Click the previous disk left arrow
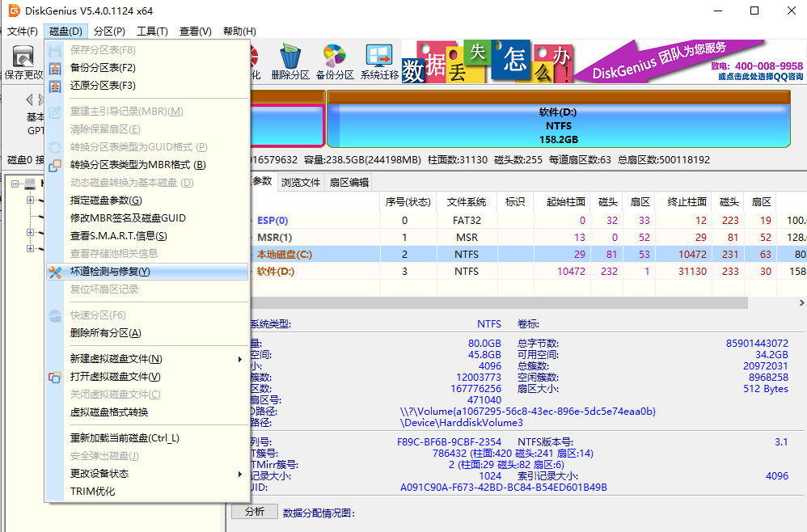This screenshot has width=807, height=532. point(30,99)
